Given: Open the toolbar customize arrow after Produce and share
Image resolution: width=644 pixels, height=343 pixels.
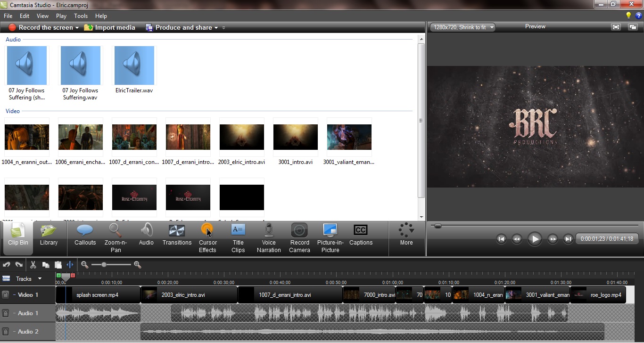Looking at the screenshot, I should click(223, 28).
